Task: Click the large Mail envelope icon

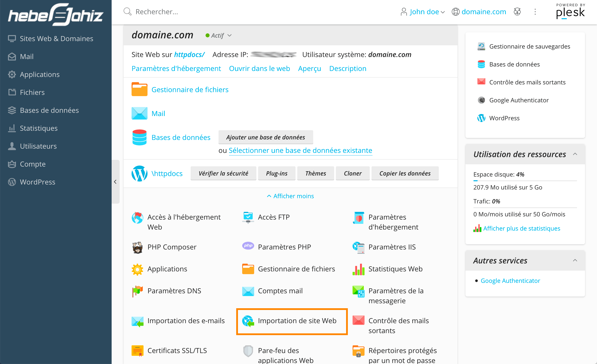Action: [139, 113]
